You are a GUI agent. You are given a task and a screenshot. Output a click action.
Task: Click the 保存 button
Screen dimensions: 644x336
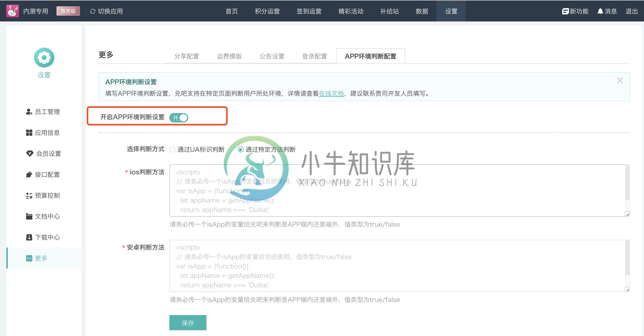[x=188, y=323]
